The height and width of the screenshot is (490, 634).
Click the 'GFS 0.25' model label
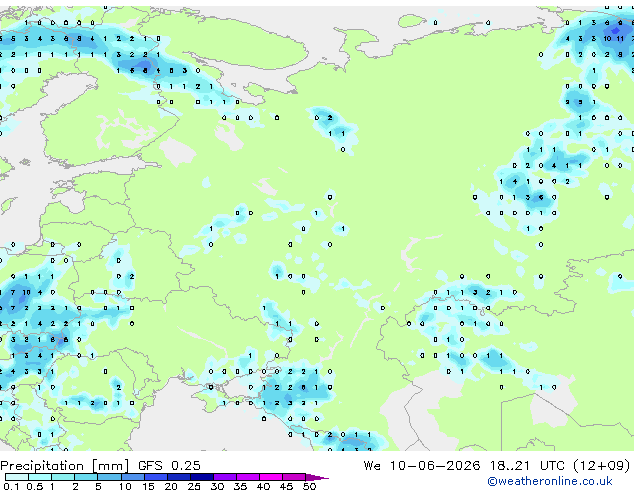click(x=169, y=466)
